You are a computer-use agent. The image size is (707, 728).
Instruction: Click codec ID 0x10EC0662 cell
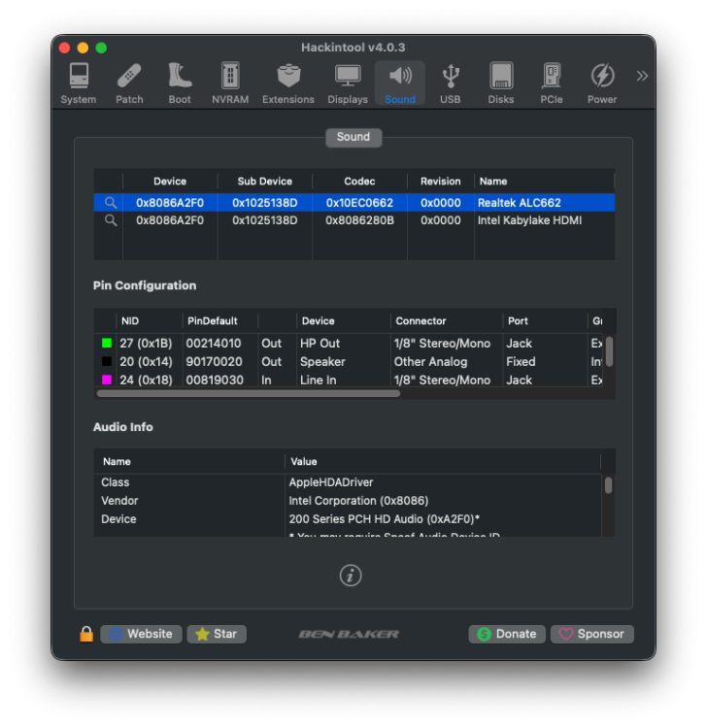coord(359,203)
